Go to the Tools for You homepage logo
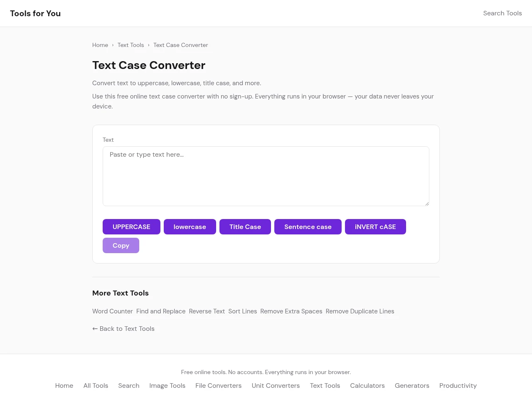 click(35, 13)
